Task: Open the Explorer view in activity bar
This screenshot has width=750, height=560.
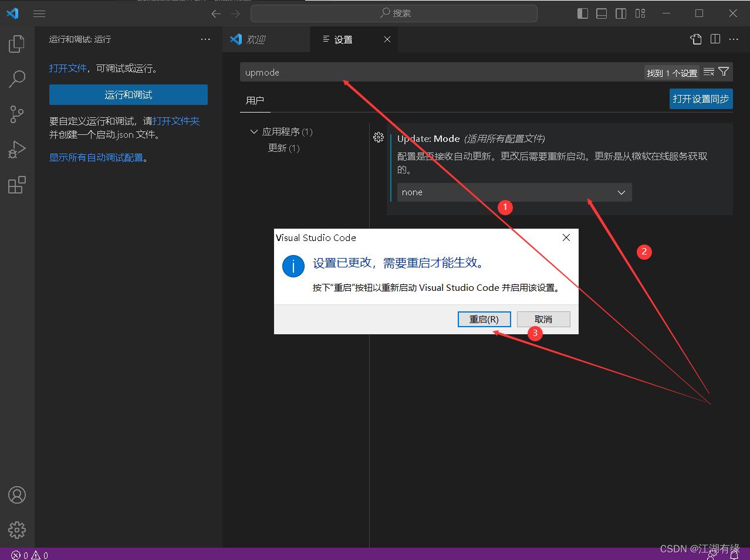Action: click(x=17, y=44)
